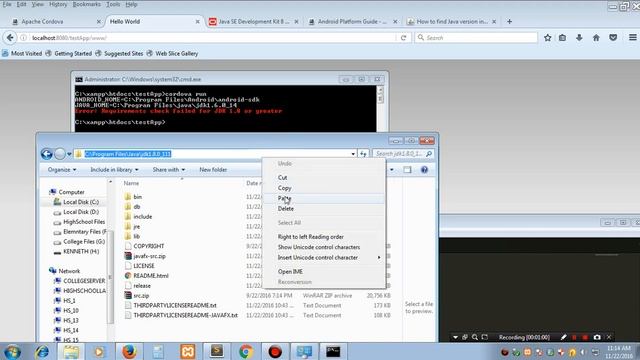Open Firefox downloads arrow icon
The height and width of the screenshot is (360, 640).
[x=579, y=38]
